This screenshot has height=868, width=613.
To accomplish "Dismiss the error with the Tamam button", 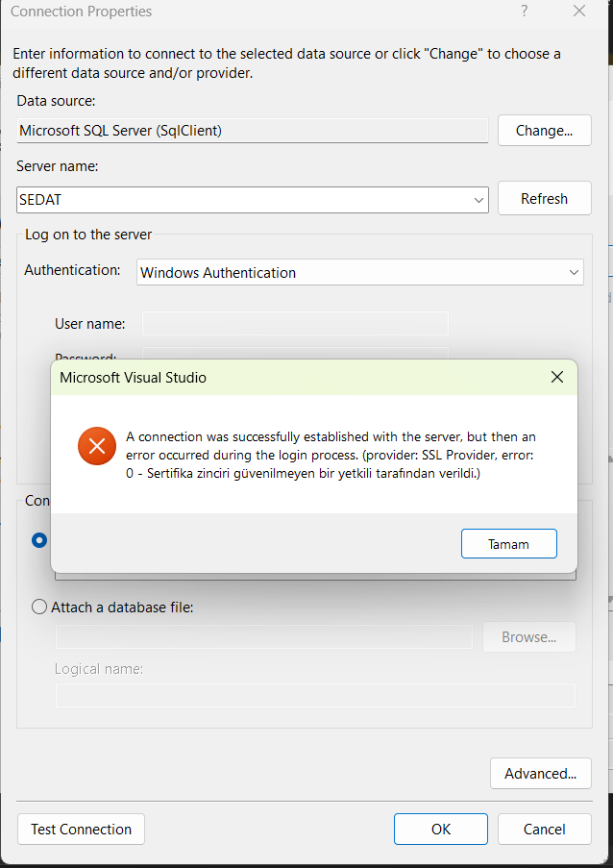I will coord(509,544).
